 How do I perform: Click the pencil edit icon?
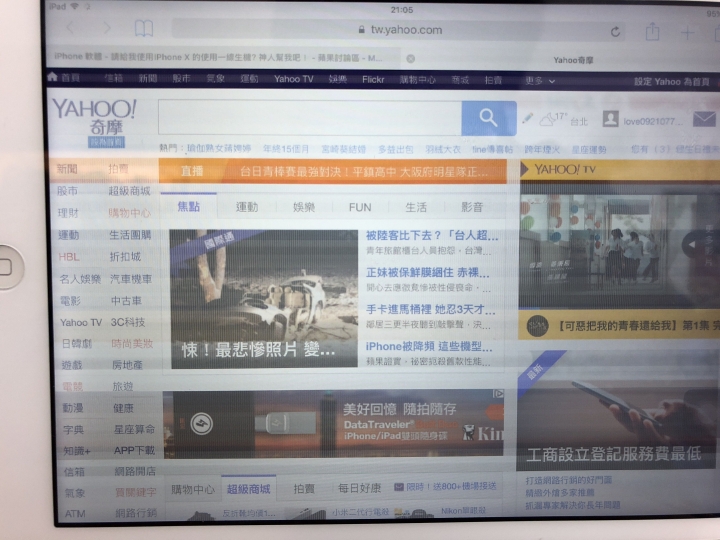[x=527, y=118]
